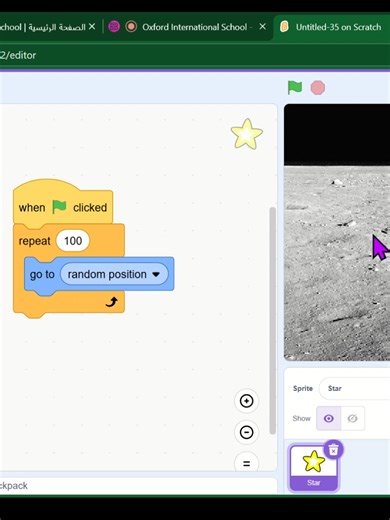Click the red stop button
Image resolution: width=390 pixels, height=520 pixels.
point(318,88)
